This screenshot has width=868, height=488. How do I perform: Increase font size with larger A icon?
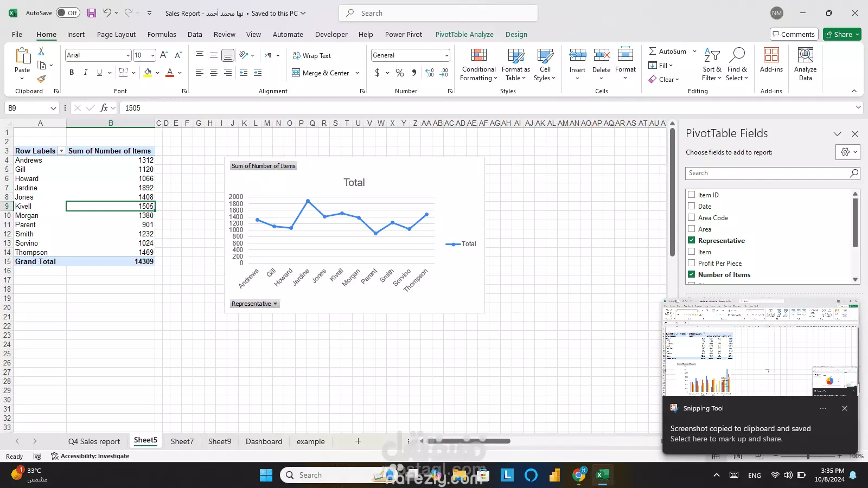click(164, 55)
